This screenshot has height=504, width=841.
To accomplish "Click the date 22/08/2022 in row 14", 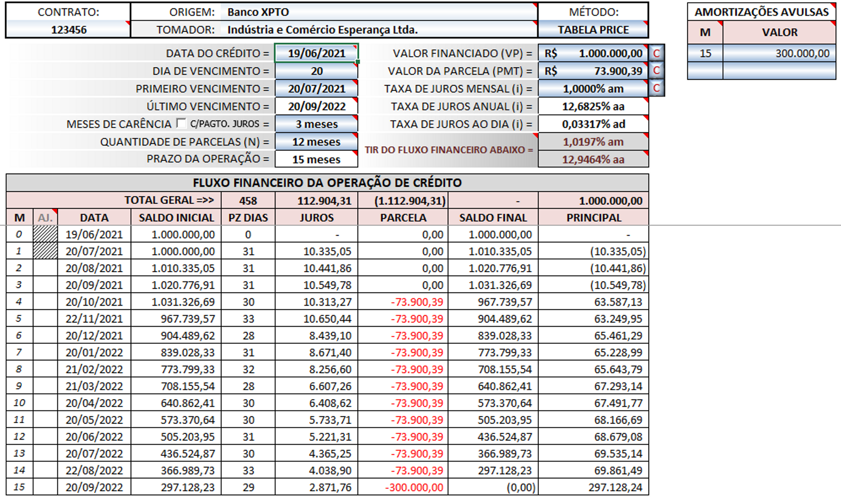I will [x=94, y=470].
